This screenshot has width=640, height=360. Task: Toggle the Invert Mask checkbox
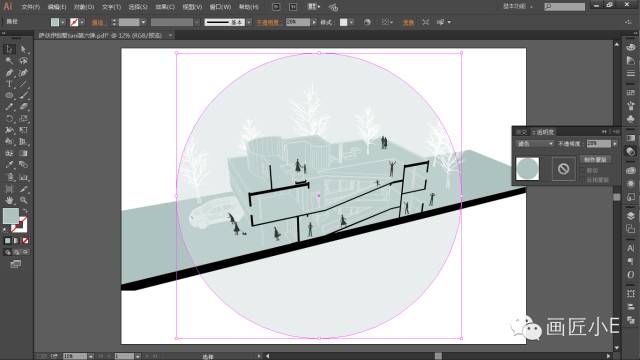click(583, 180)
